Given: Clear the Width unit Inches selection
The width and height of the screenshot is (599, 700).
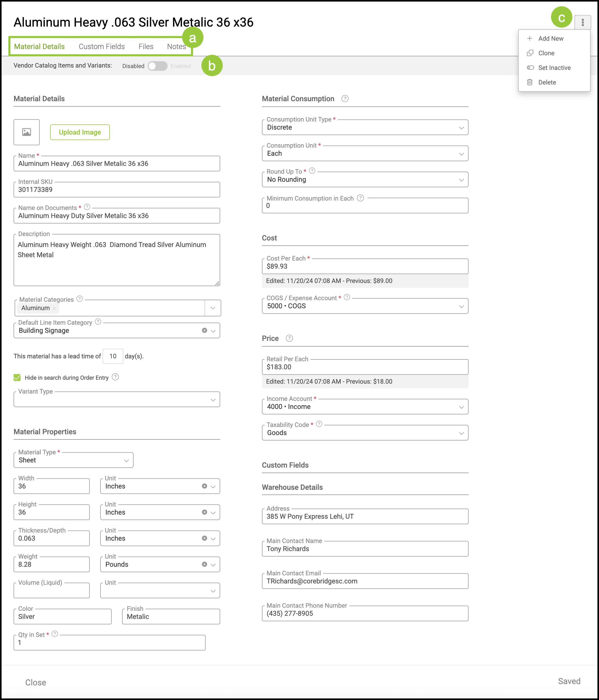Looking at the screenshot, I should coord(204,486).
